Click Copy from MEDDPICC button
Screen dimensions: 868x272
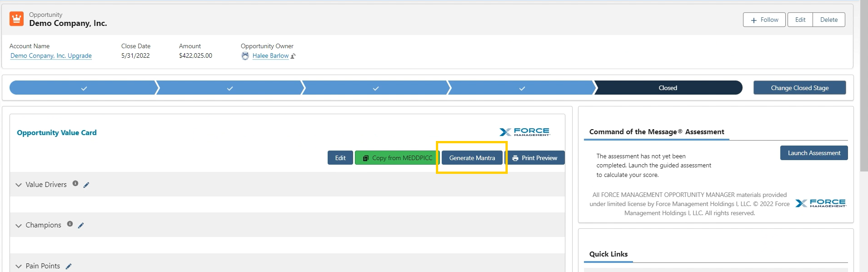tap(397, 158)
